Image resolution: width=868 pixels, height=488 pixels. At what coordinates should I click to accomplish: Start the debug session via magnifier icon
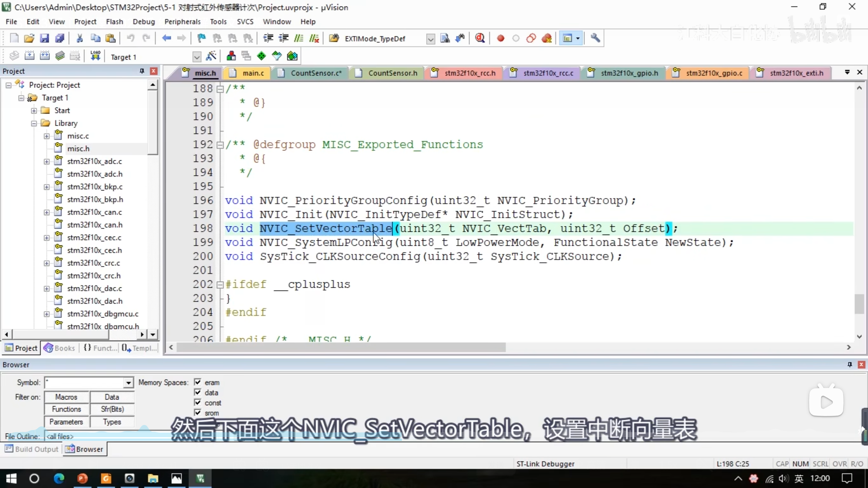tap(480, 38)
